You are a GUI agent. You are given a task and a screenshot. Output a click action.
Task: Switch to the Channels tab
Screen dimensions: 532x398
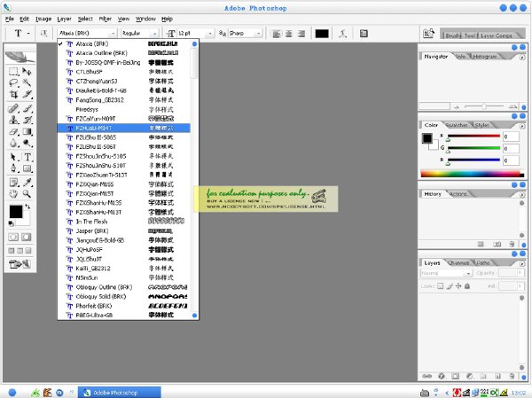[x=458, y=263]
